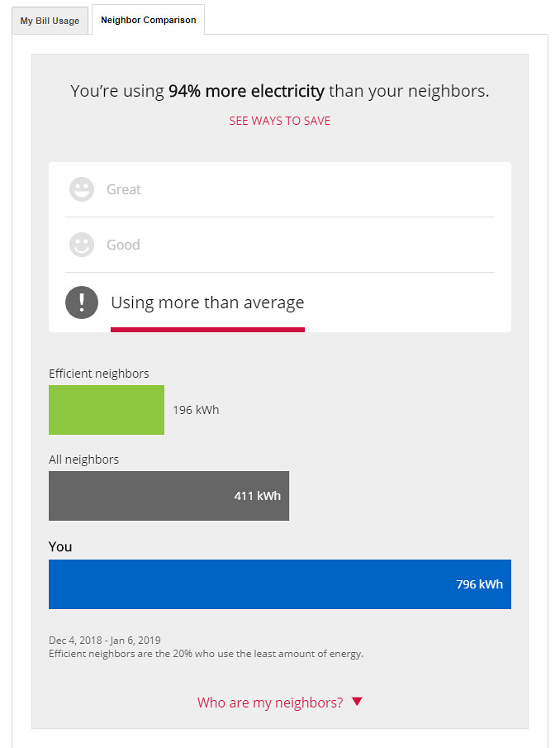The width and height of the screenshot is (560, 748).
Task: Click the green Efficient neighbors bar
Action: tap(107, 410)
